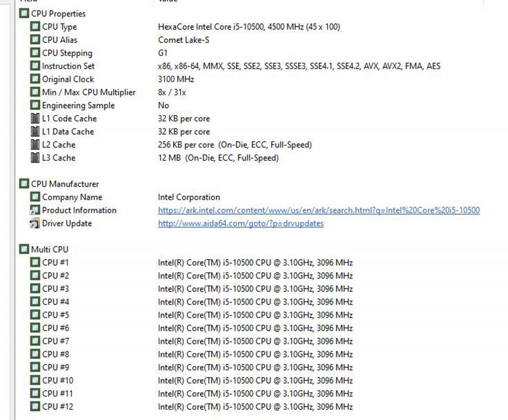Click the L1 Code Cache chip icon
The image size is (508, 420).
(x=35, y=119)
